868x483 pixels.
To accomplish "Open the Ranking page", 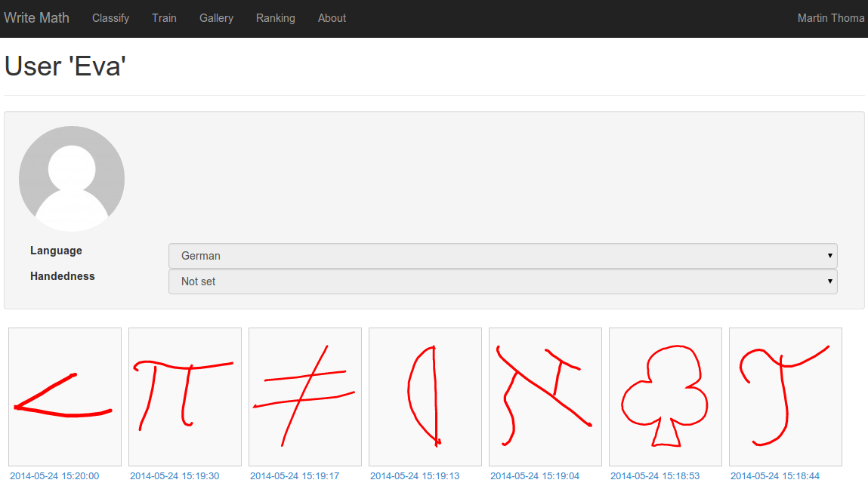I will coord(275,18).
